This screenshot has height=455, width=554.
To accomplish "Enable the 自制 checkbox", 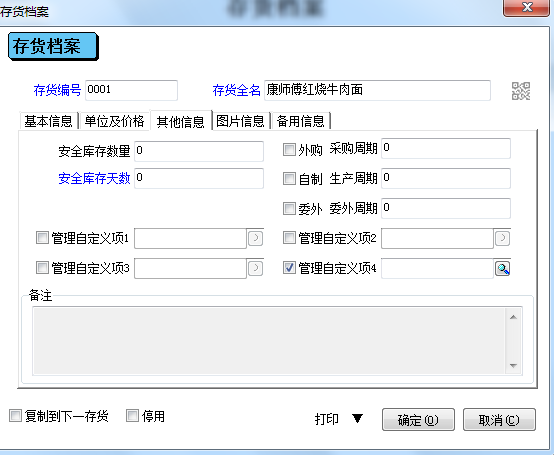I will coord(289,178).
